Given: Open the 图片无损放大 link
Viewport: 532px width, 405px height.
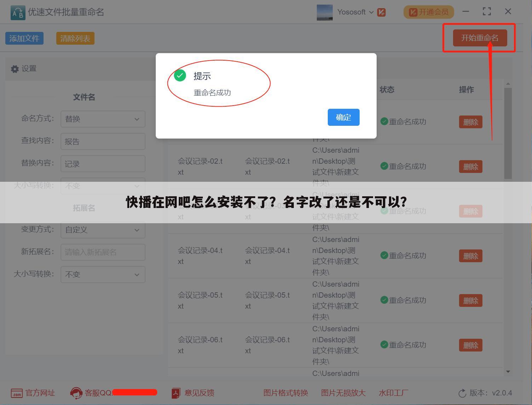Looking at the screenshot, I should 343,393.
